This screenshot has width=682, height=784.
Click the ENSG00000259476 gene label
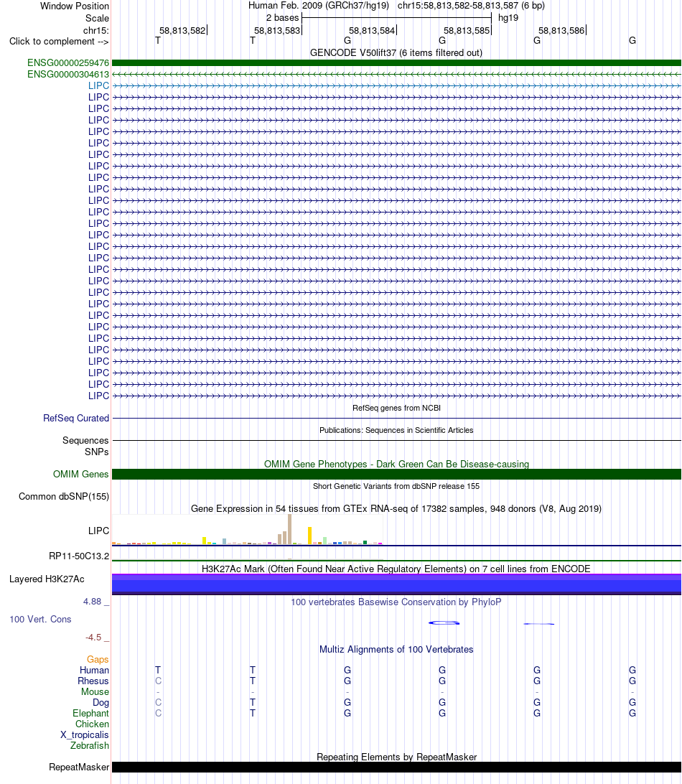click(68, 63)
